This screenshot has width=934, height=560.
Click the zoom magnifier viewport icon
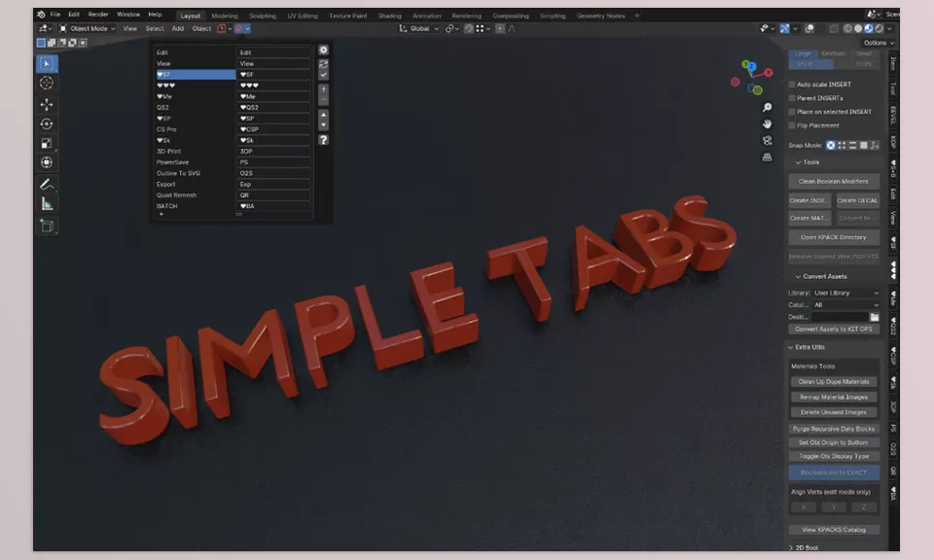click(768, 108)
